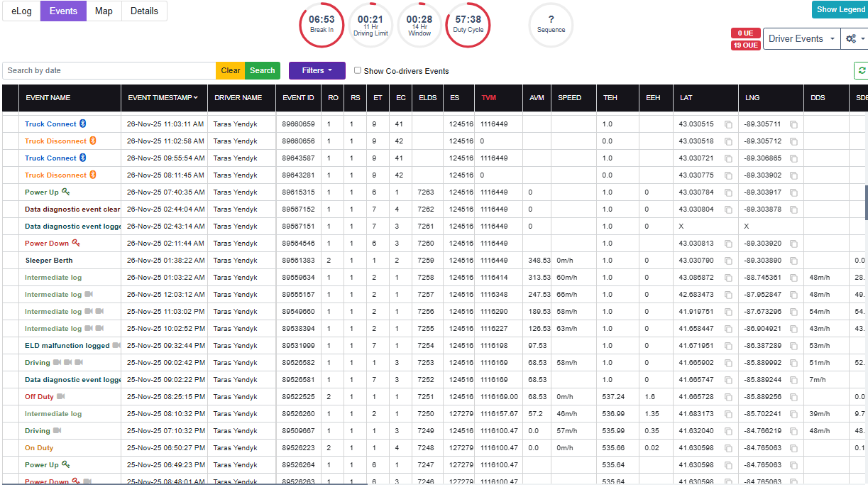Open the Driver Events dropdown
Image resolution: width=868 pixels, height=485 pixels.
click(x=801, y=39)
